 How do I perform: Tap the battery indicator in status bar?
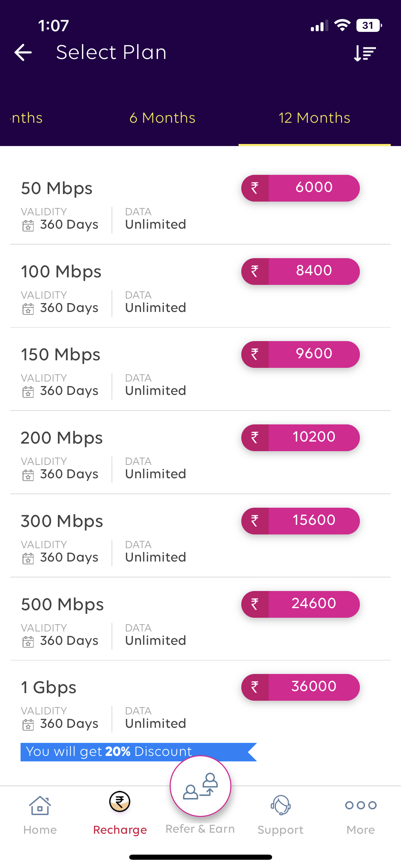369,26
